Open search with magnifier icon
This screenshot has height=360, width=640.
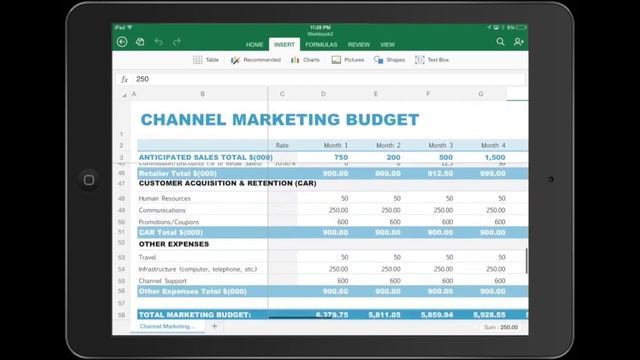[x=500, y=42]
